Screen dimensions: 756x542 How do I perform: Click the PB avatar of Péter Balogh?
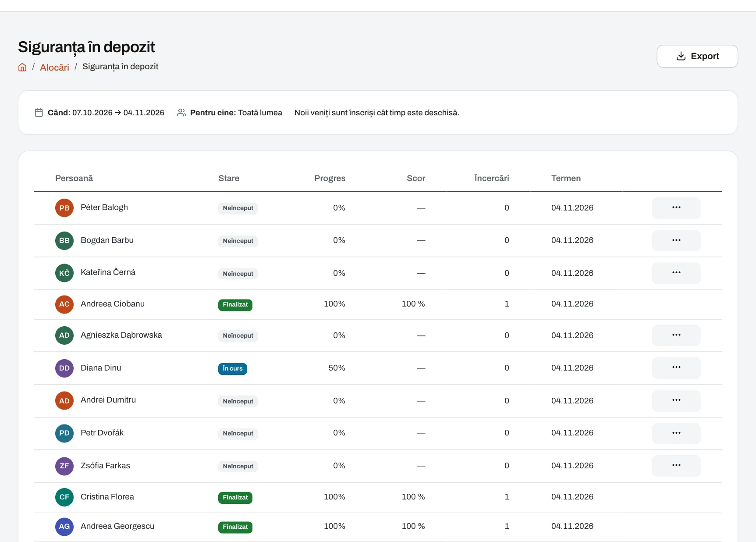tap(64, 208)
